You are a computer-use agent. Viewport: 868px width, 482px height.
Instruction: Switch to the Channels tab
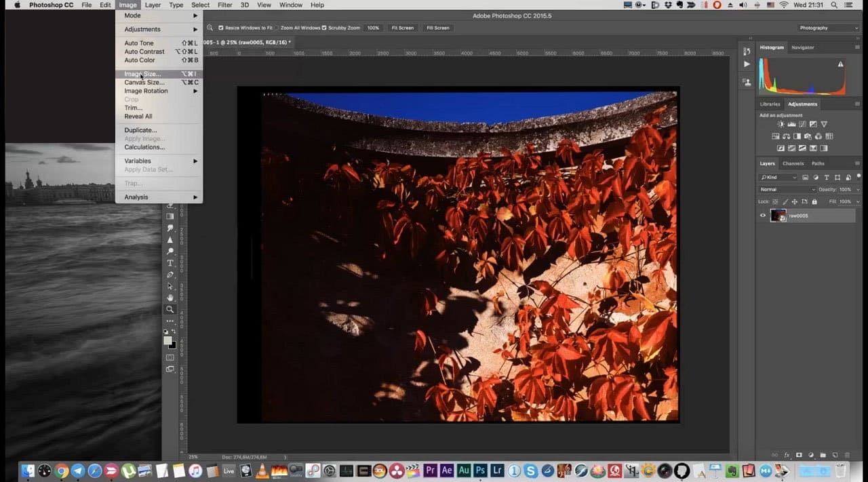793,163
